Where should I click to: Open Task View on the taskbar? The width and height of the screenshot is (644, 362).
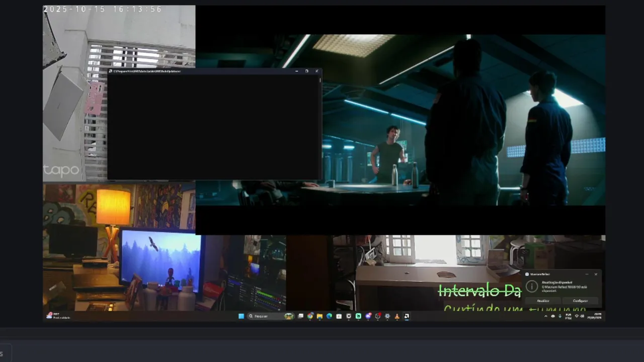coord(300,316)
